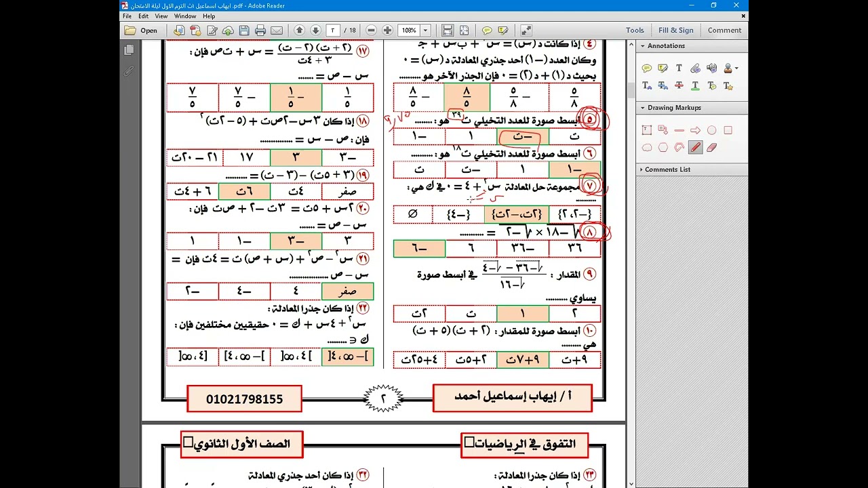Send file by email envelope icon

tap(277, 30)
